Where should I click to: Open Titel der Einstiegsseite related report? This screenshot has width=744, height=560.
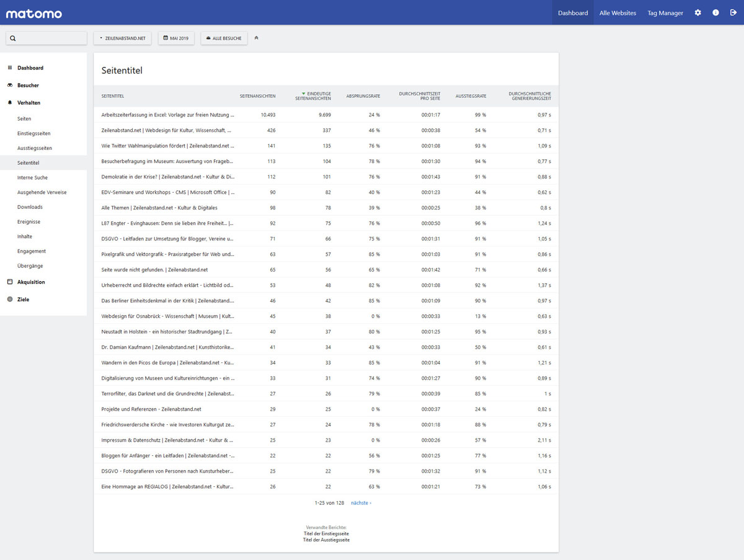[x=326, y=533]
